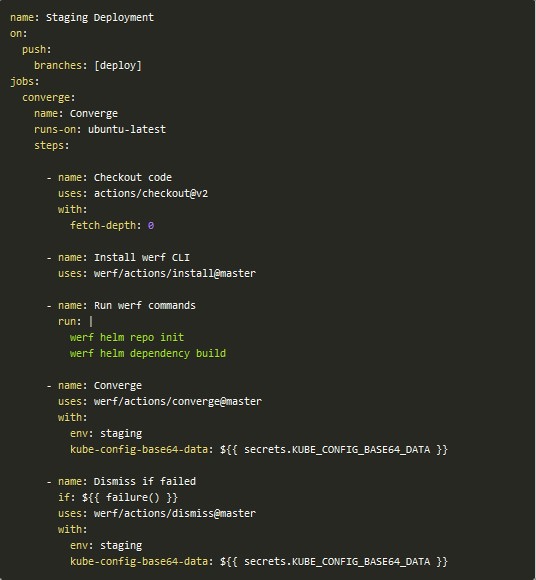Viewport: 536px width, 580px height.
Task: Click 'actions/checkout@v2' text
Action: coord(151,193)
